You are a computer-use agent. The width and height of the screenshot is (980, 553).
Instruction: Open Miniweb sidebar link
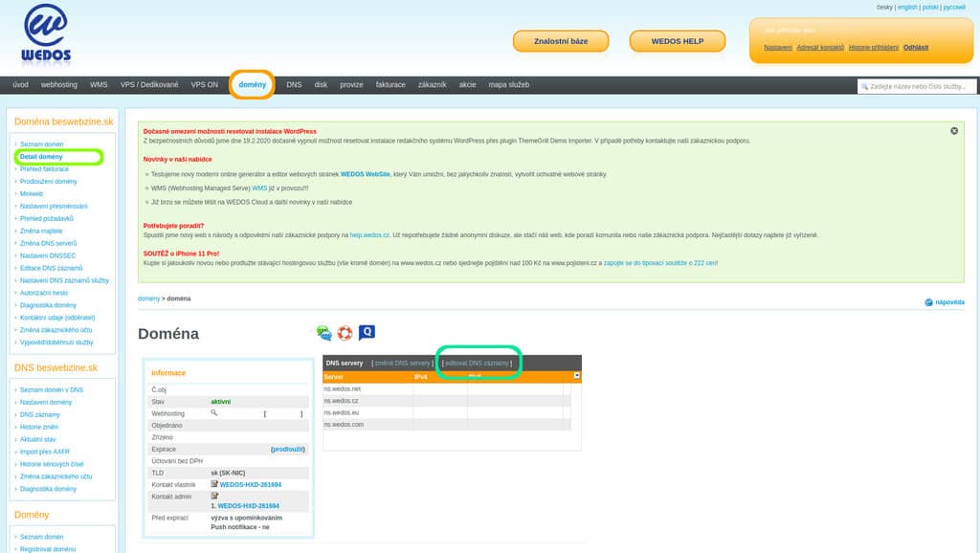coord(32,194)
